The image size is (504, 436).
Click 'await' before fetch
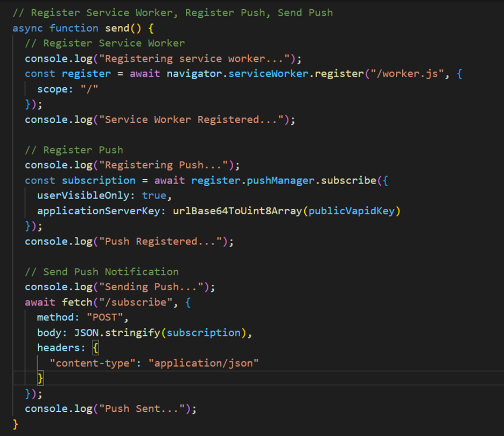[40, 303]
